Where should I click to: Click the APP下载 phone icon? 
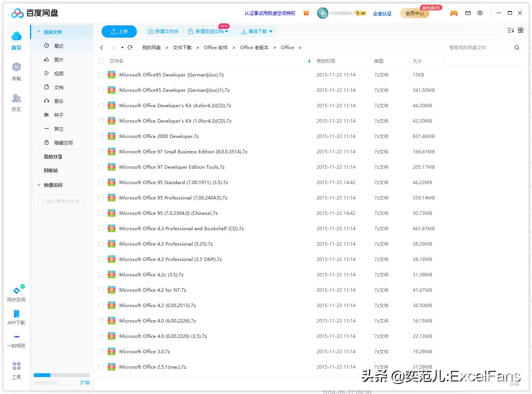[x=16, y=314]
